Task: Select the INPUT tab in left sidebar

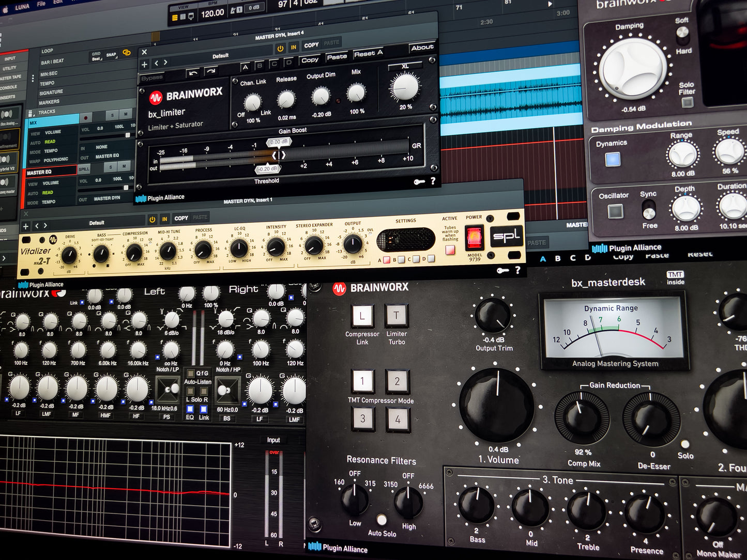Action: pyautogui.click(x=10, y=58)
